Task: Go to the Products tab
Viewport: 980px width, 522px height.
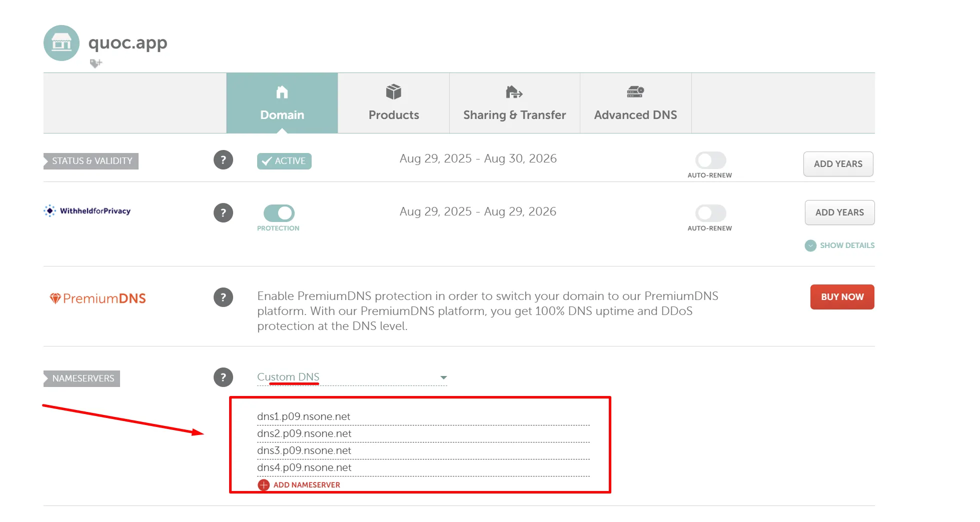Action: pyautogui.click(x=394, y=103)
